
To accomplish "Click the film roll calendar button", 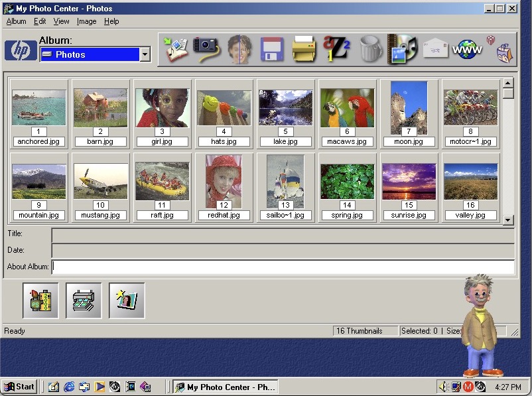I will (x=40, y=300).
